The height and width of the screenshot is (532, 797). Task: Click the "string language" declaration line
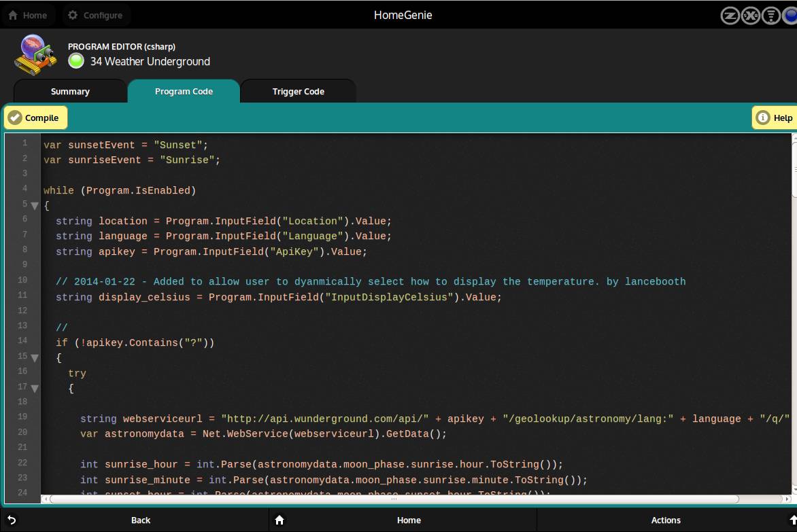point(224,236)
